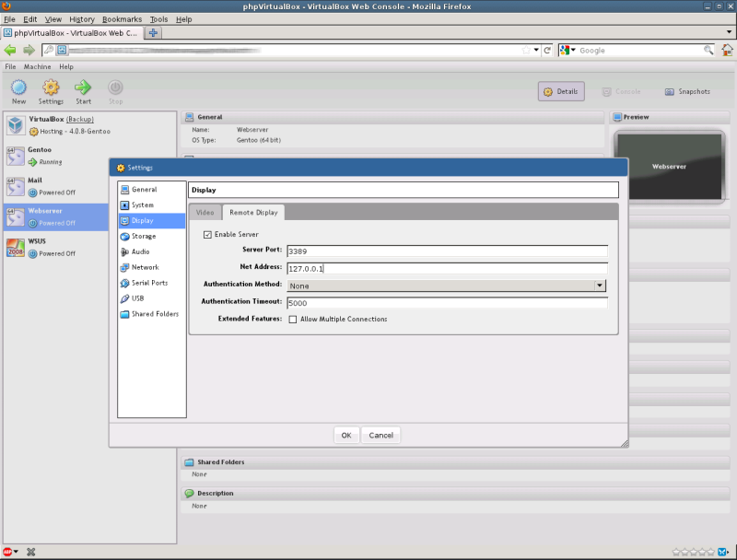The width and height of the screenshot is (737, 560).
Task: Click the Settings dialog resize grip
Action: (x=625, y=443)
